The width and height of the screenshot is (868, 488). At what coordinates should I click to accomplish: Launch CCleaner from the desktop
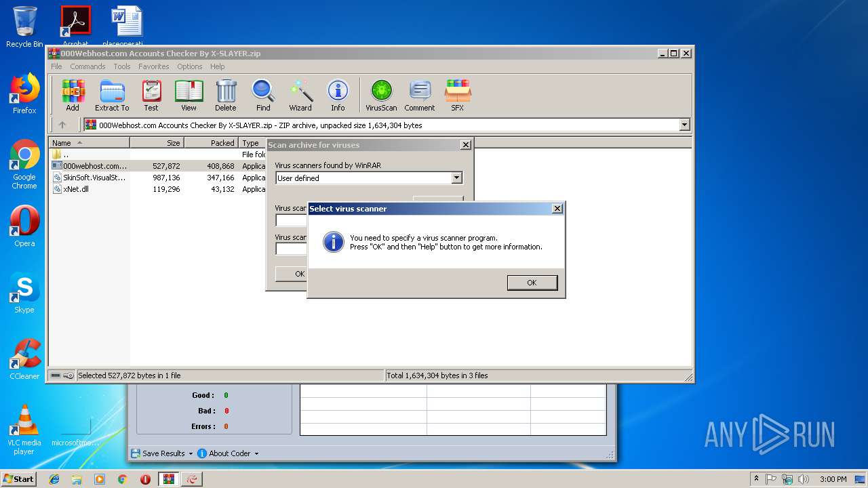pyautogui.click(x=24, y=359)
